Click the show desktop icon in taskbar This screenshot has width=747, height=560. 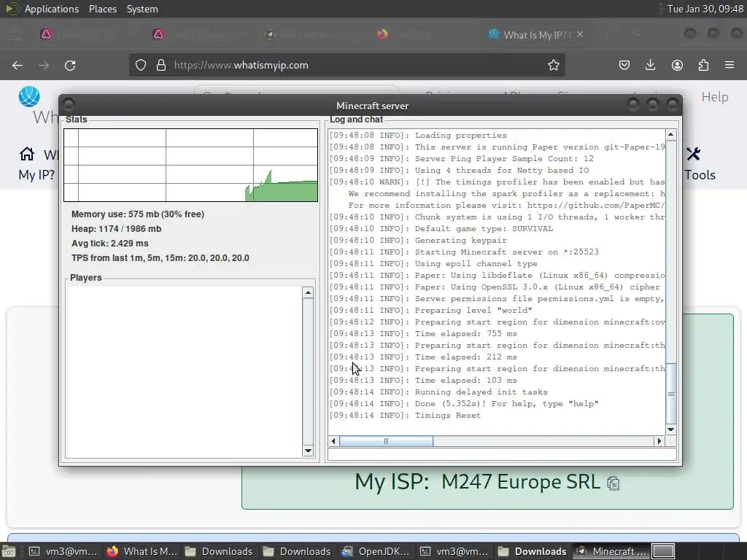9,551
